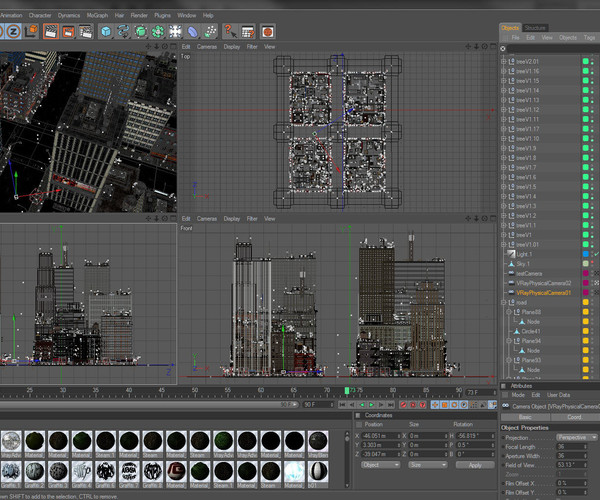The image size is (600, 500).
Task: Click the green play forward button
Action: pos(371,404)
